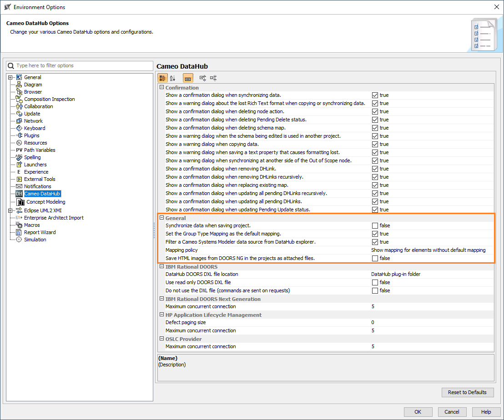Collapse the IBM Rational DOORS section
Viewport: 504px width, 420px height.
(162, 267)
